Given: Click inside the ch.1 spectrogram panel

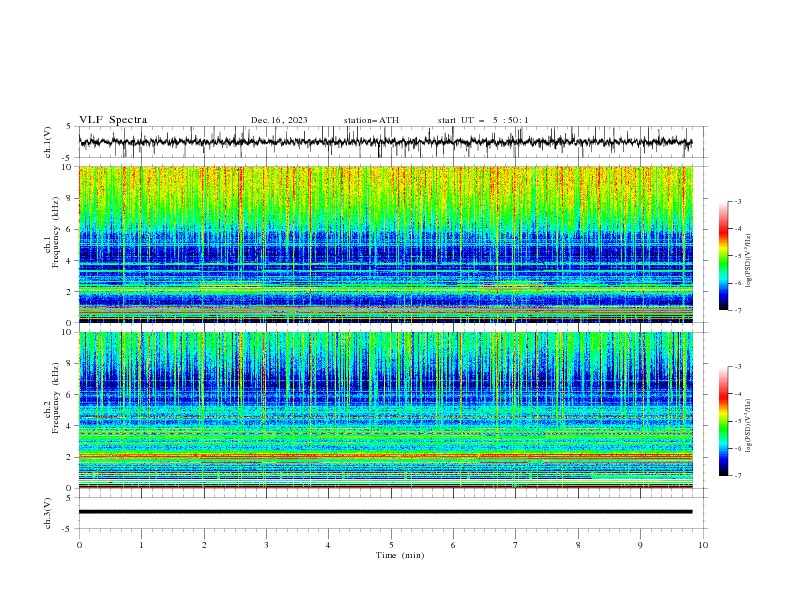Looking at the screenshot, I should point(385,244).
